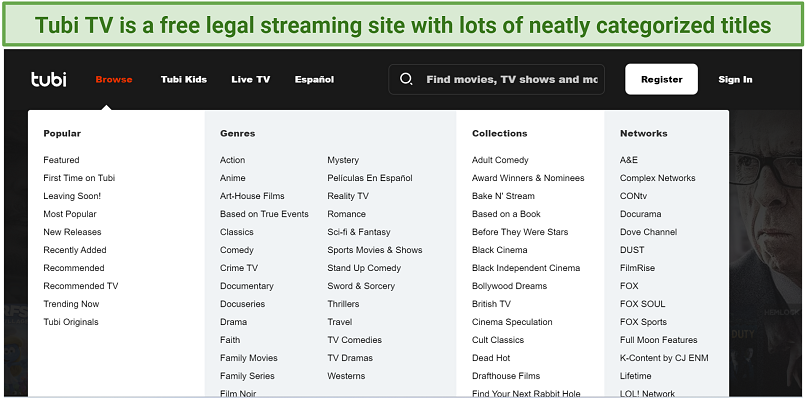This screenshot has height=399, width=806.
Task: Choose British TV collection
Action: 491,304
